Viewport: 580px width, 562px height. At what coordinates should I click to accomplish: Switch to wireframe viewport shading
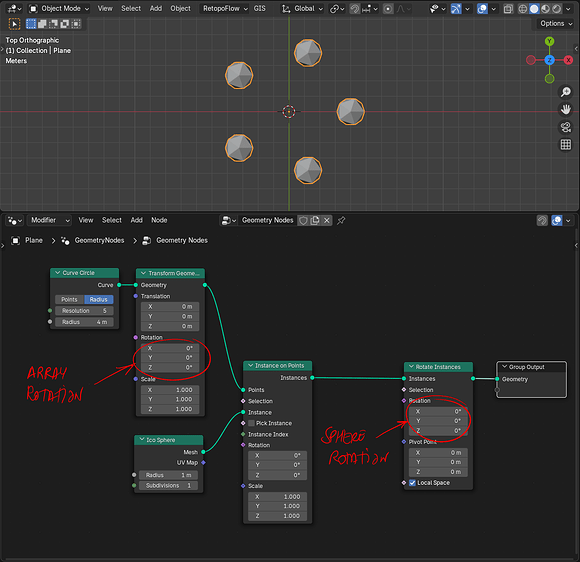coord(523,9)
